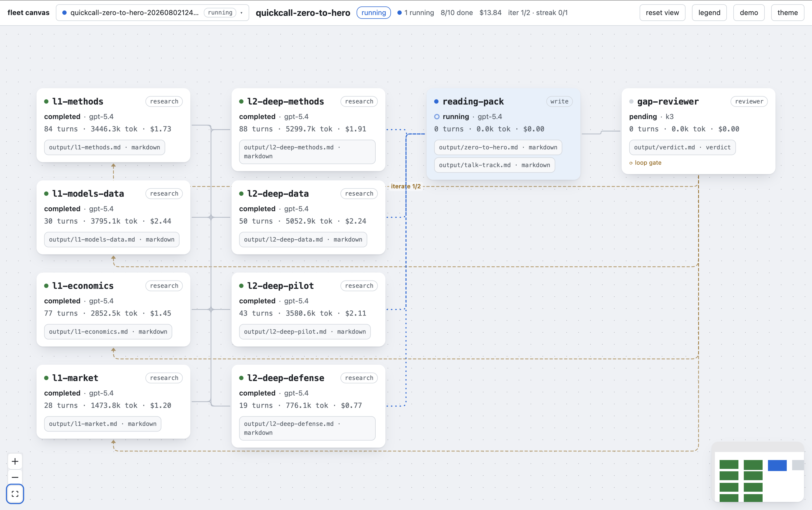Click the reset view button

[662, 13]
